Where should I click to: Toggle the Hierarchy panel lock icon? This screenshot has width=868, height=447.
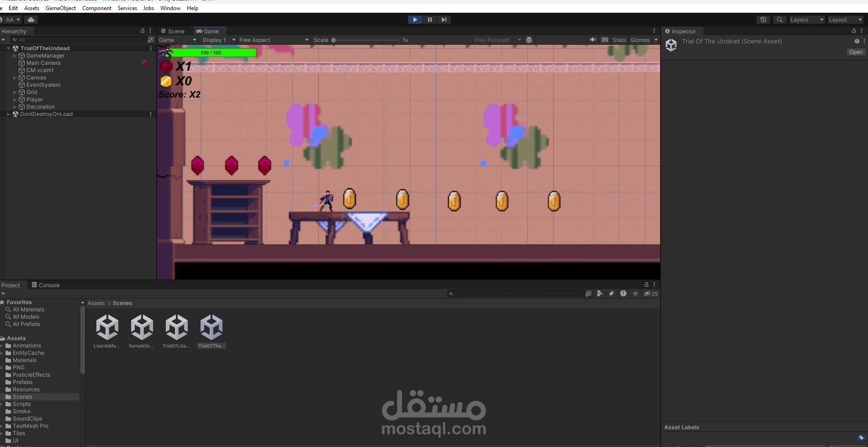(142, 31)
